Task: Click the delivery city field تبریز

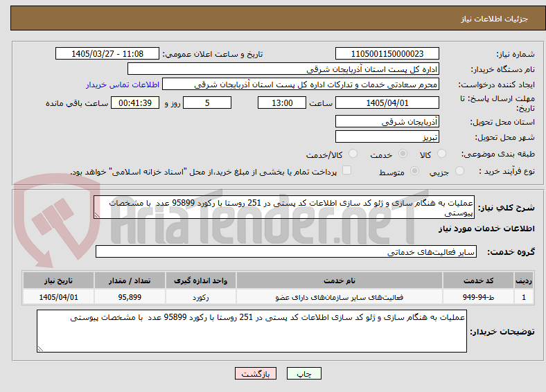Action: coord(387,136)
